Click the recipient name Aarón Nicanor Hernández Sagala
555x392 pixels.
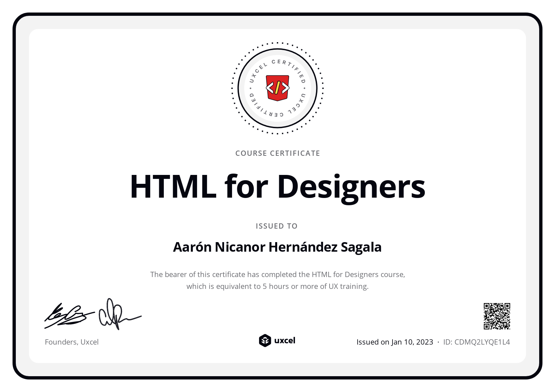click(x=277, y=247)
